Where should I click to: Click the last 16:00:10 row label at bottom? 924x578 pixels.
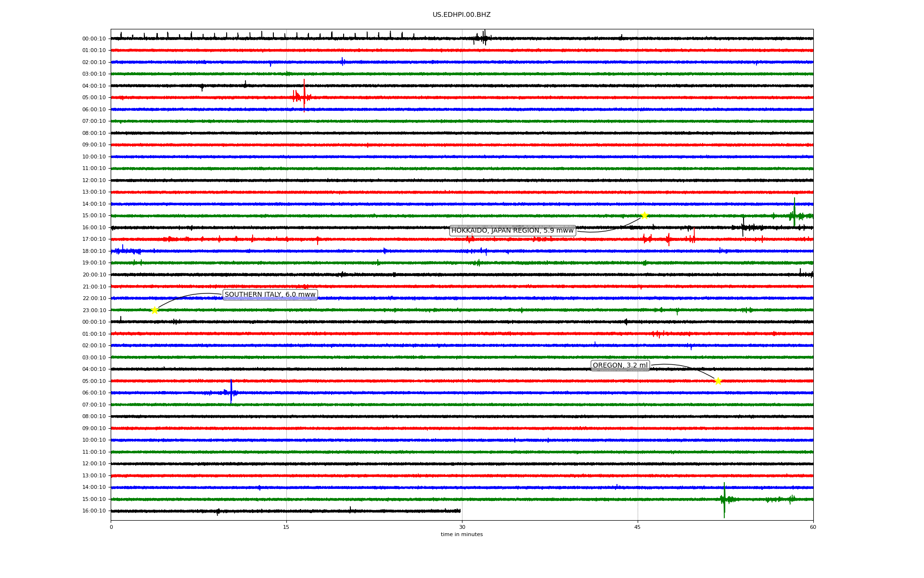(94, 511)
